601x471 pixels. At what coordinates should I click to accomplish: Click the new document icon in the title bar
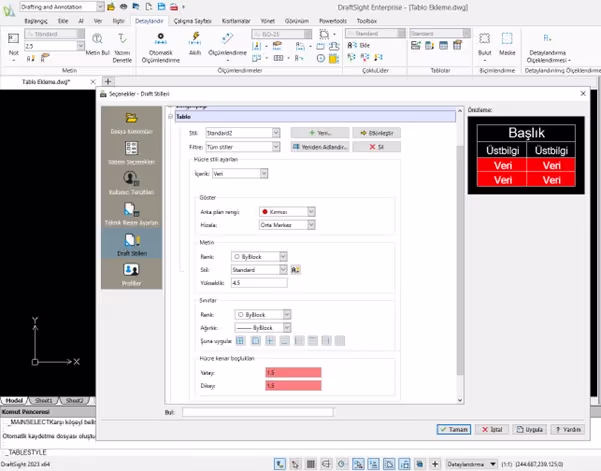point(148,7)
